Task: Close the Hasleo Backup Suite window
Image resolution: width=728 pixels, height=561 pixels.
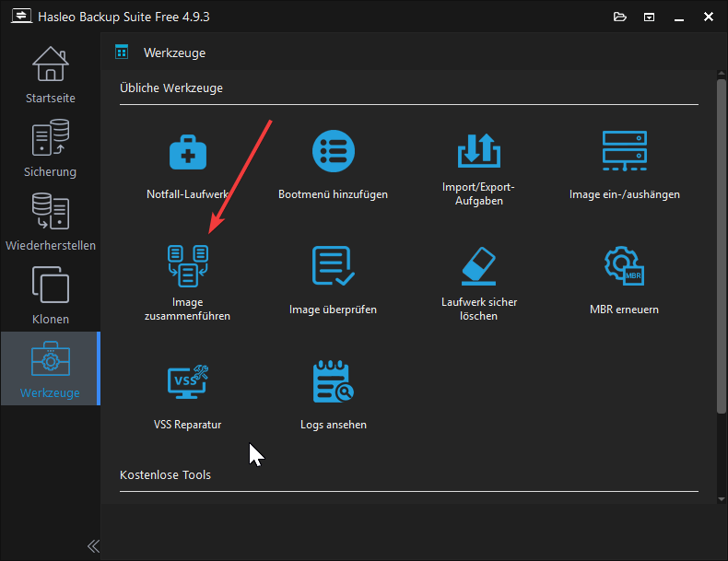Action: tap(708, 17)
